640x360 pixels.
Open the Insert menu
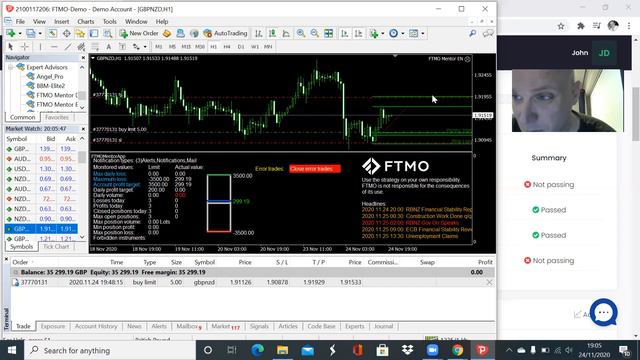pyautogui.click(x=62, y=22)
